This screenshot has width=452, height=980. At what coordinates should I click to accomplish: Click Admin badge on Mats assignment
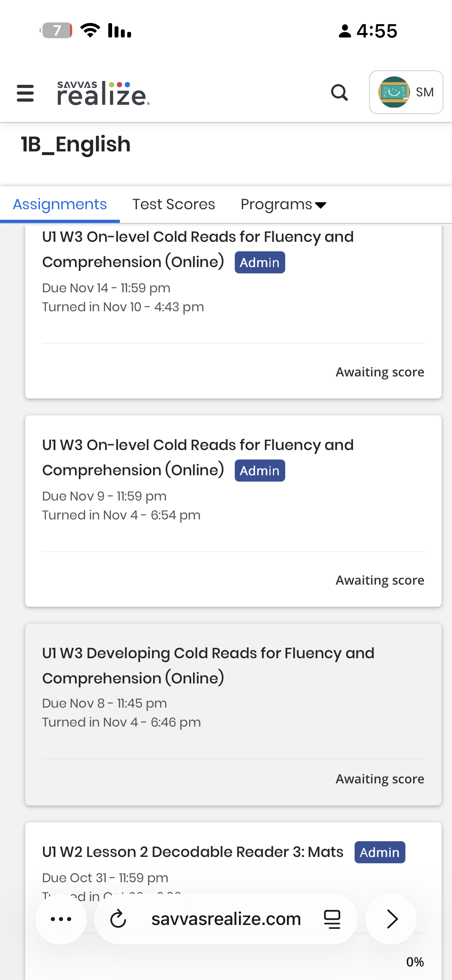point(379,852)
